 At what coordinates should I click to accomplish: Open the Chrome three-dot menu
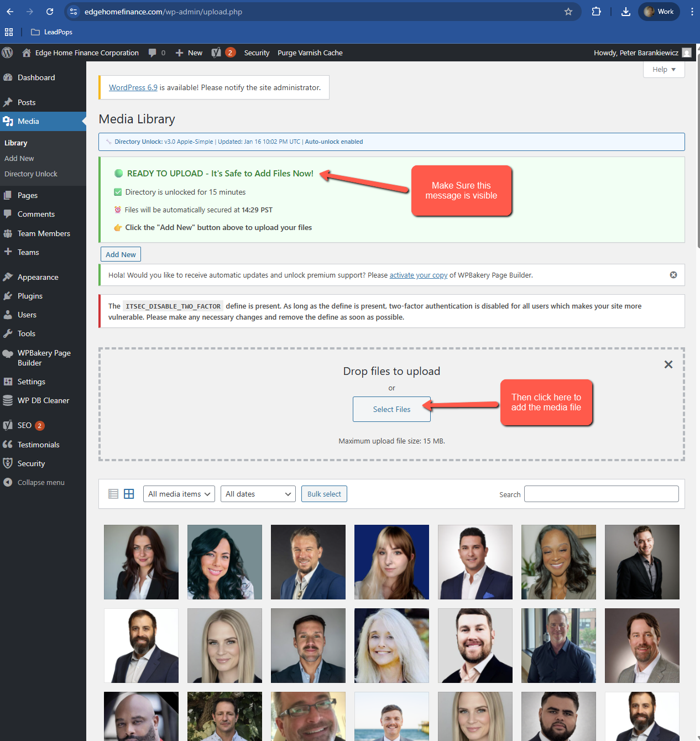point(692,12)
